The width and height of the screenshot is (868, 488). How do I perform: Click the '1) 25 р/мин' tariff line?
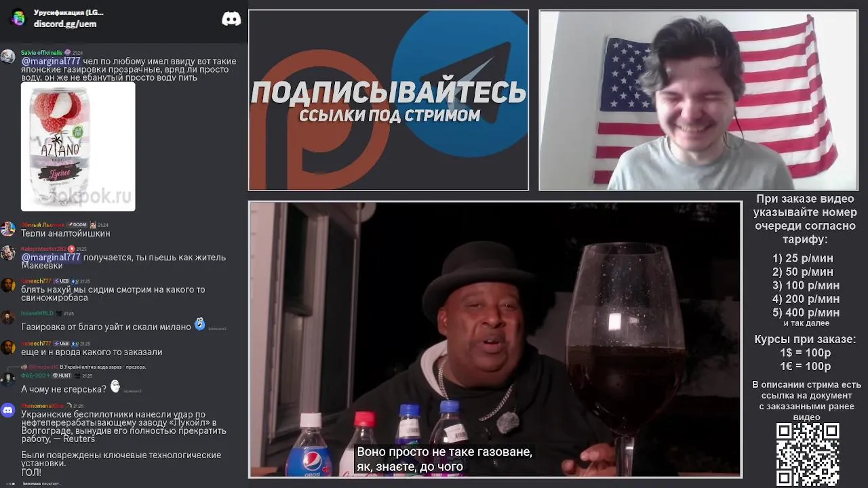click(803, 258)
